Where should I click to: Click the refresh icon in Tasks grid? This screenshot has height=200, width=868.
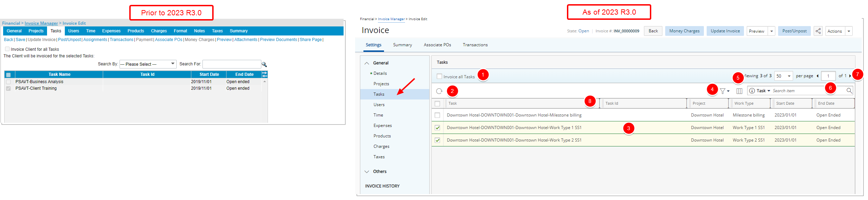(439, 91)
